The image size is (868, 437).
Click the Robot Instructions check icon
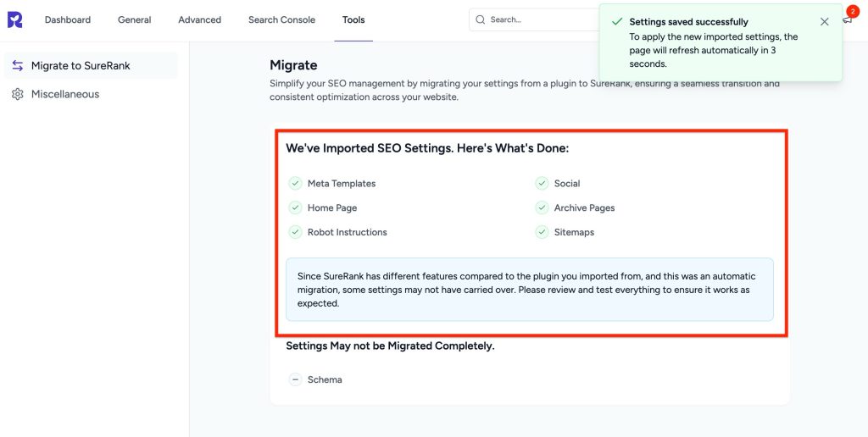point(295,232)
